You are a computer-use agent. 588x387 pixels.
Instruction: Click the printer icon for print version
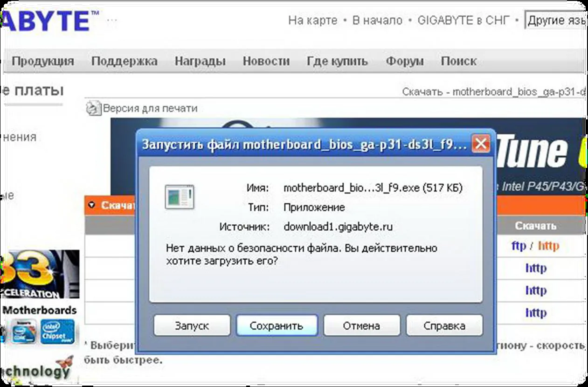[94, 109]
